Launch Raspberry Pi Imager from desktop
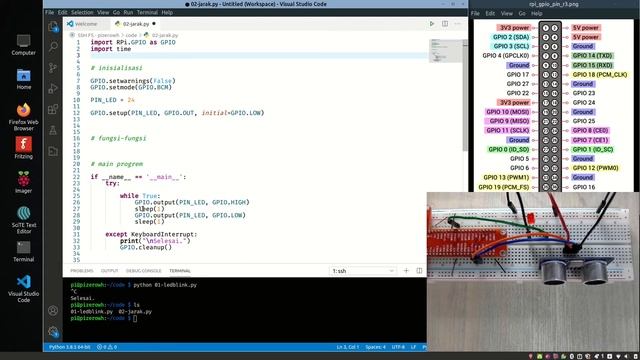The width and height of the screenshot is (640, 360). pos(24,182)
